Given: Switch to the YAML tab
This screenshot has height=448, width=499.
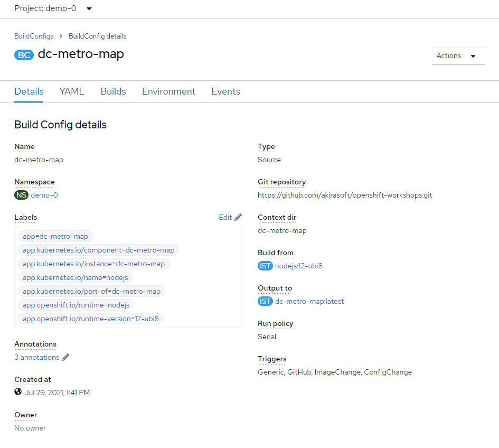Looking at the screenshot, I should pos(72,91).
